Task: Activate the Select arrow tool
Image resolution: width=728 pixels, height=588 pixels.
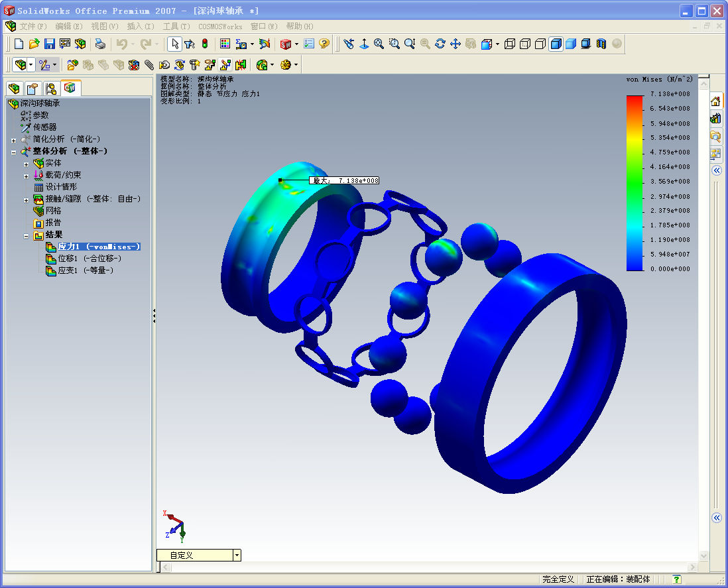Action: [174, 44]
